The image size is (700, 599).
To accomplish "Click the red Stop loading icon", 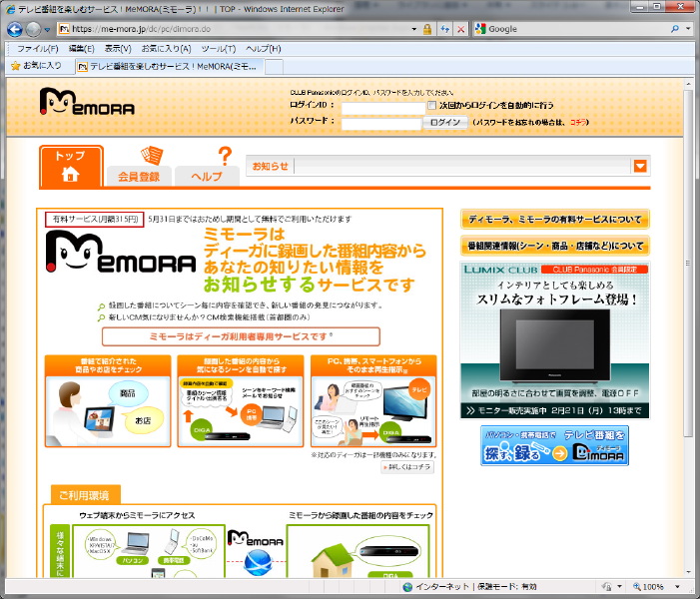I will pos(459,29).
